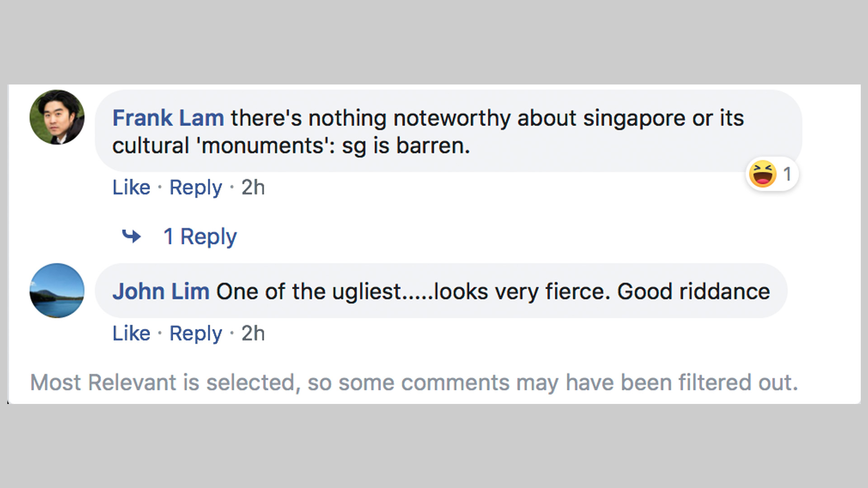Viewport: 868px width, 488px height.
Task: Click 'Good riddance' in John's comment
Action: point(693,291)
